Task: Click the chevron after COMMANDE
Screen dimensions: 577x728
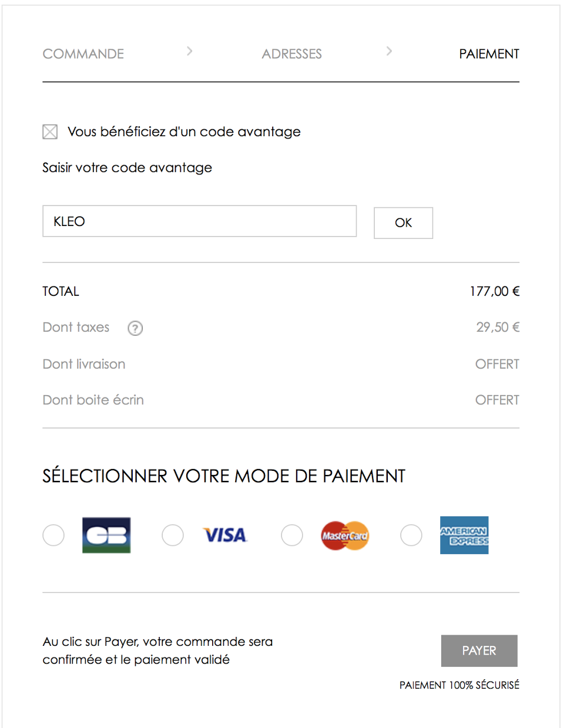Action: pyautogui.click(x=189, y=51)
